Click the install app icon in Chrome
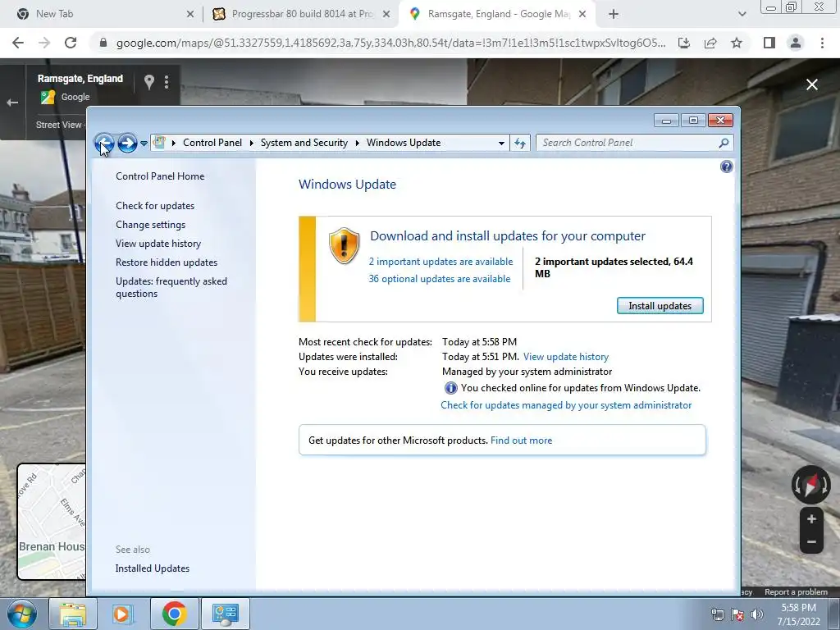The width and height of the screenshot is (840, 630). [x=684, y=43]
